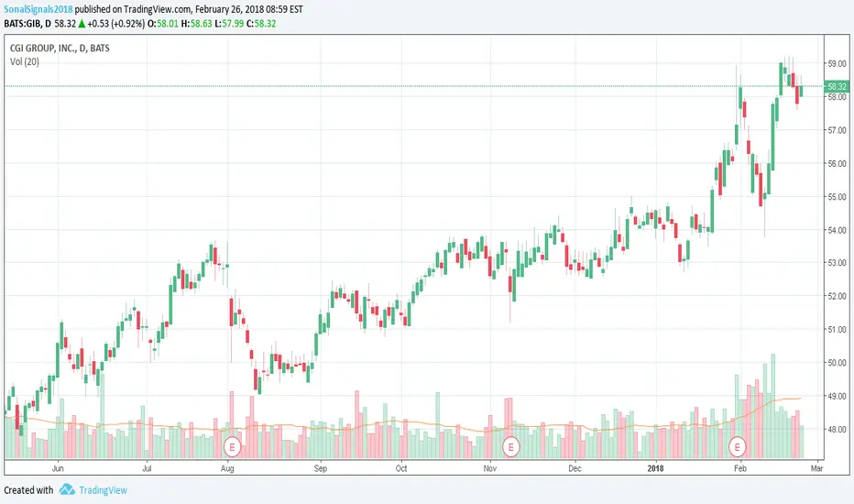Click the L:57.99 low value
This screenshot has width=854, height=504.
pos(229,24)
